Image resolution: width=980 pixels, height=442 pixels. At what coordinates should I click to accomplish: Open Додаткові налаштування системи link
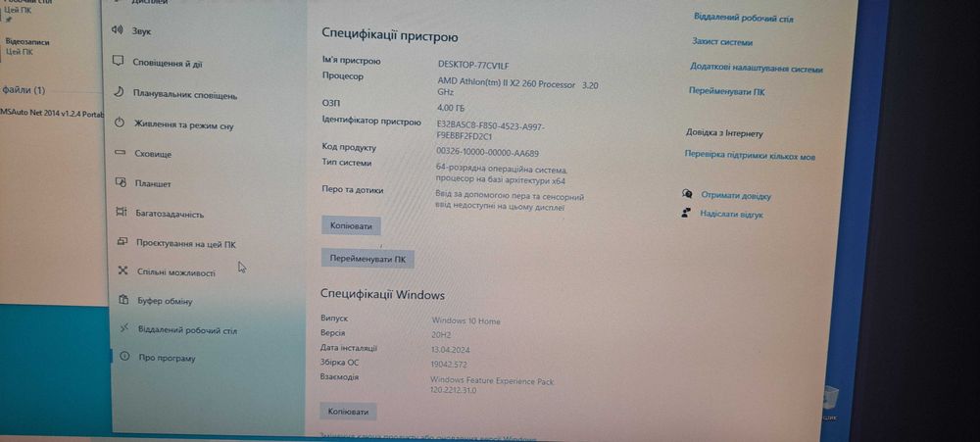(x=757, y=68)
